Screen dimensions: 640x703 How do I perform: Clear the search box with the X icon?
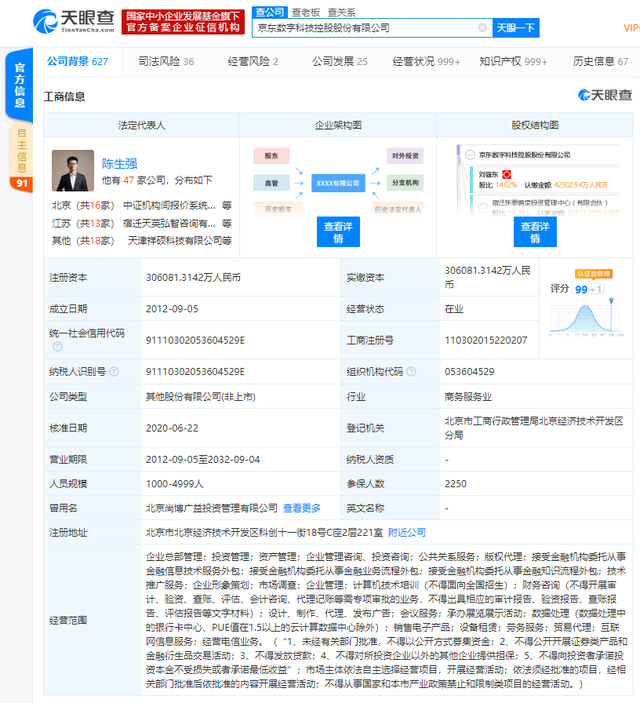click(482, 28)
